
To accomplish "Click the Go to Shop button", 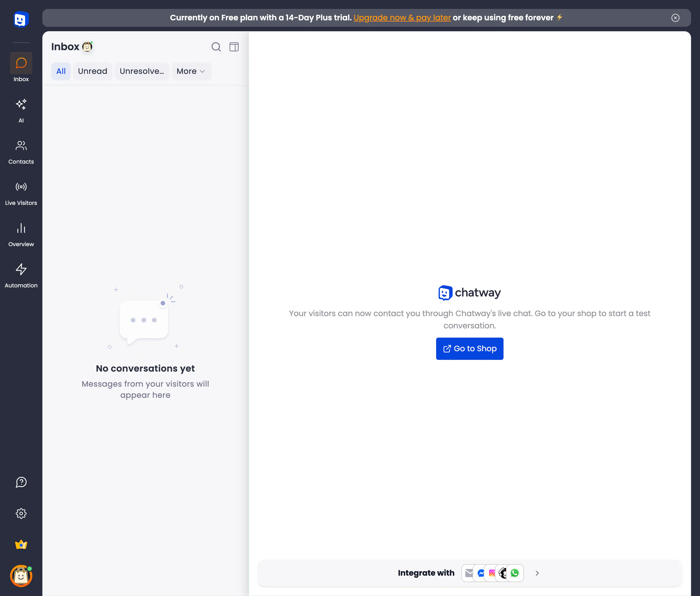I will pos(469,349).
